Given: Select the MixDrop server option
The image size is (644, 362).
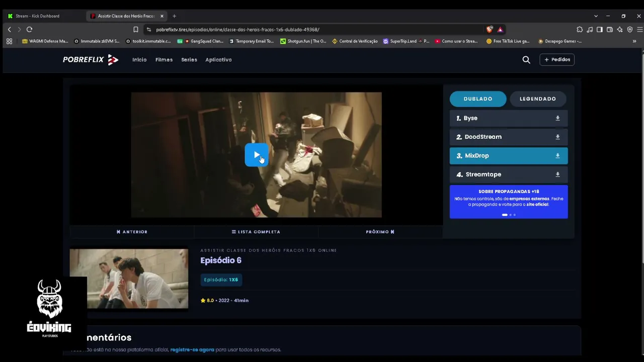Looking at the screenshot, I should point(509,156).
